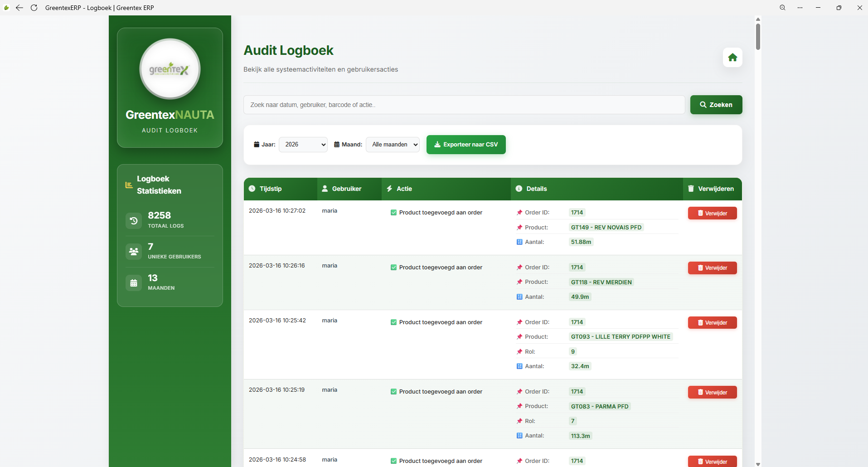The image size is (868, 467).
Task: Delete the 10:27:02 log entry with Verwijder
Action: click(x=713, y=213)
